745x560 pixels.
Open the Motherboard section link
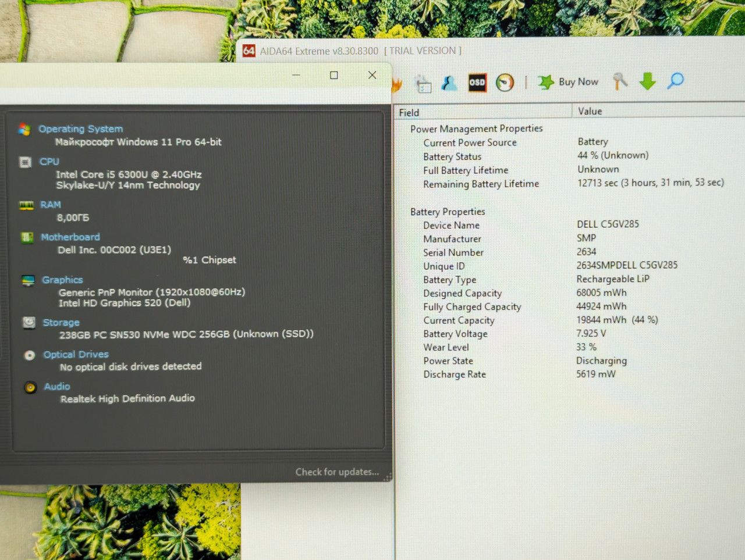[70, 237]
